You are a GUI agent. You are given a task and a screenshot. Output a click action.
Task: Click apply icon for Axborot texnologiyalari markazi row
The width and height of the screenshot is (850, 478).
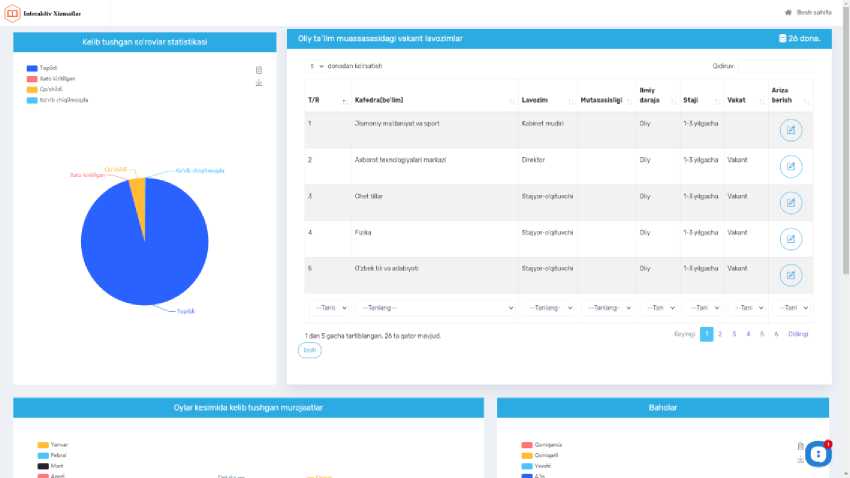790,167
